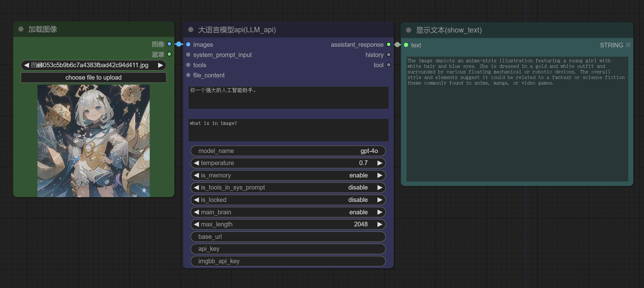Click the history output connector dot
The width and height of the screenshot is (644, 288).
coord(389,55)
